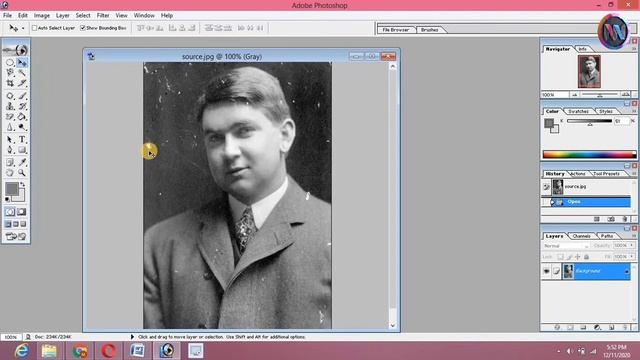Uncheck Show Bounding Box checkbox
This screenshot has height=360, width=640.
click(83, 28)
